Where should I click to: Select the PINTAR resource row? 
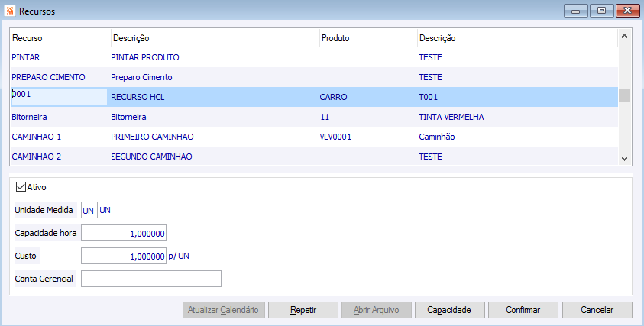click(314, 57)
